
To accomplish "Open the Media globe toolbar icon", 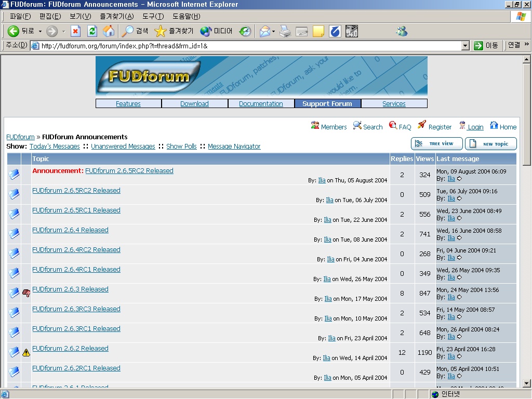I will coord(205,31).
